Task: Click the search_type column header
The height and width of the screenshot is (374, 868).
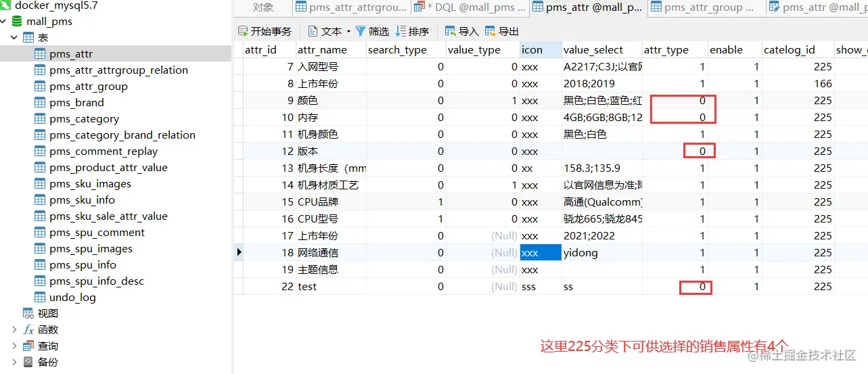Action: point(406,49)
